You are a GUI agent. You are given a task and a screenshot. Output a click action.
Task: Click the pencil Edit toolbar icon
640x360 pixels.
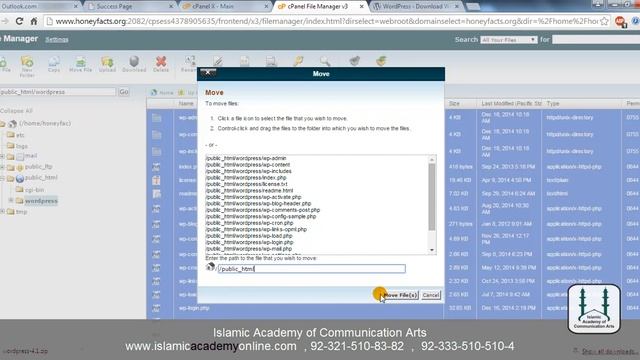218,61
